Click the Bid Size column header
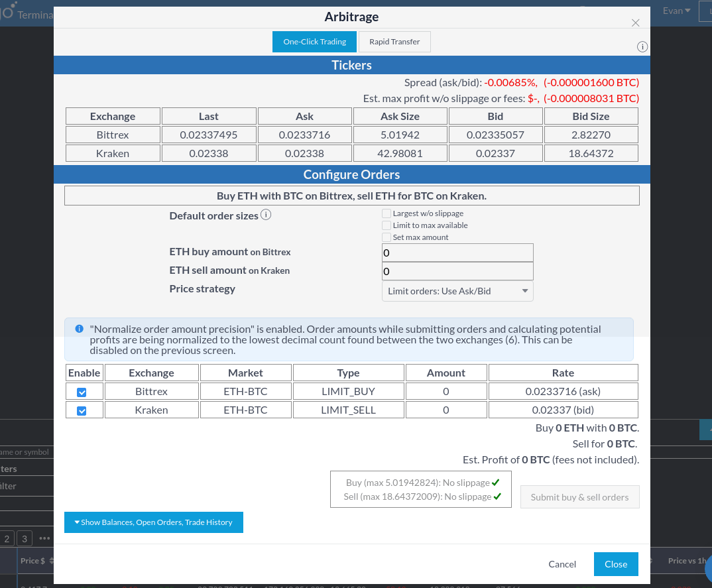Image resolution: width=712 pixels, height=588 pixels. (591, 116)
